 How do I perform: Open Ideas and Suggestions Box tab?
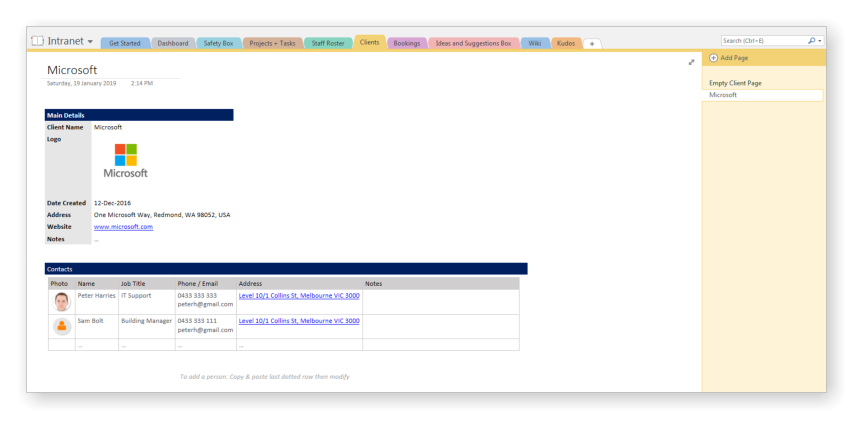(473, 43)
